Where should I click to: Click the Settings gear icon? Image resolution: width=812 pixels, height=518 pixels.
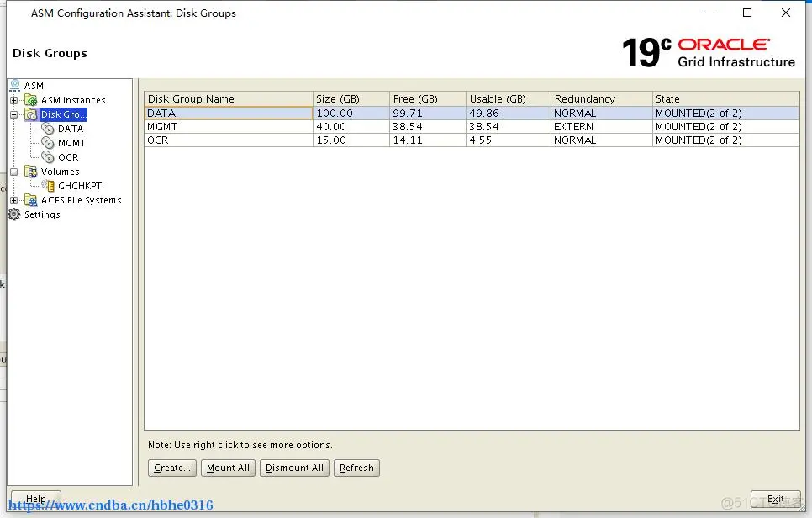[x=14, y=214]
